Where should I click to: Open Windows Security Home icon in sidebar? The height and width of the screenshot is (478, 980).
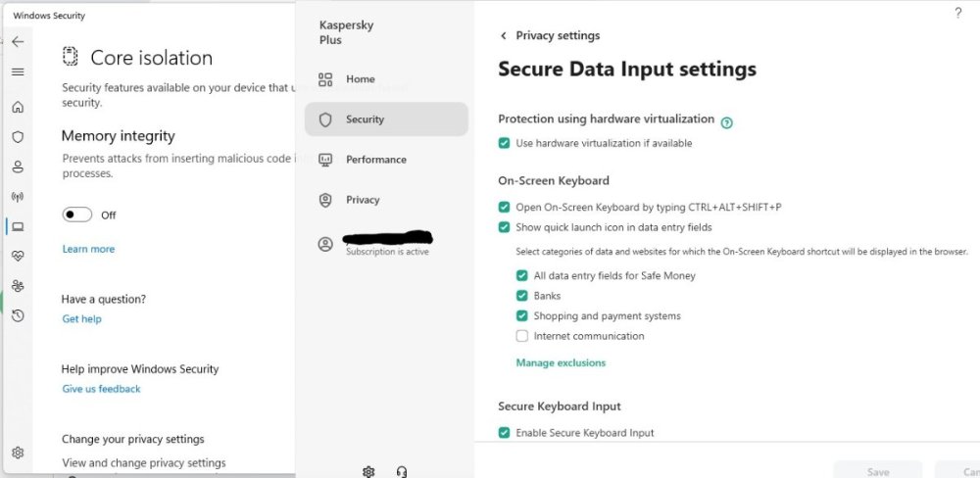click(18, 107)
